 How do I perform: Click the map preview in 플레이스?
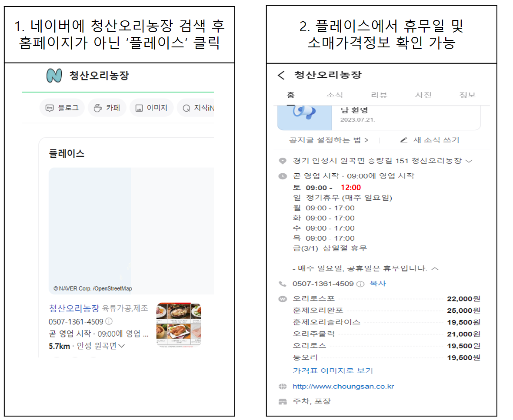coord(131,231)
